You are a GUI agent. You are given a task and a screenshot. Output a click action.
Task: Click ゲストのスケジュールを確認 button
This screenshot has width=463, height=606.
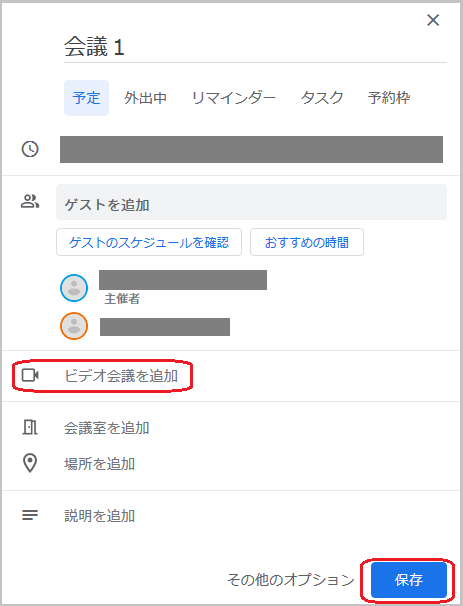click(149, 242)
